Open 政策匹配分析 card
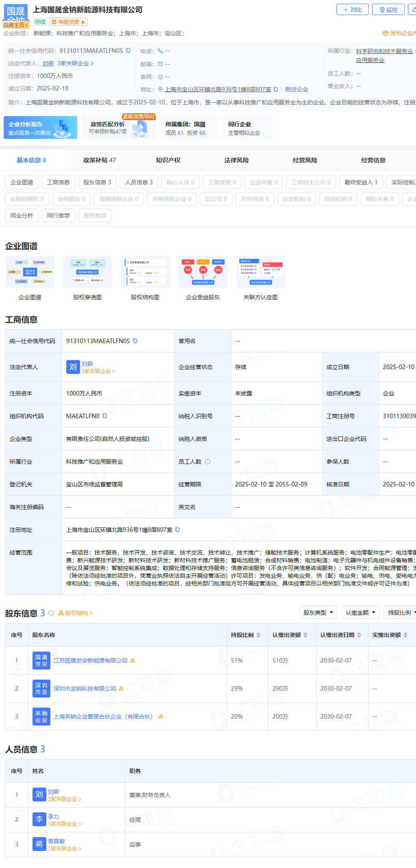The image size is (416, 868). tap(119, 127)
